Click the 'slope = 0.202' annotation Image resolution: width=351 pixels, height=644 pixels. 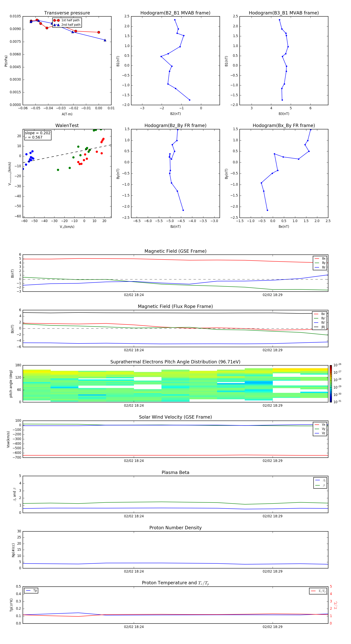tap(38, 133)
